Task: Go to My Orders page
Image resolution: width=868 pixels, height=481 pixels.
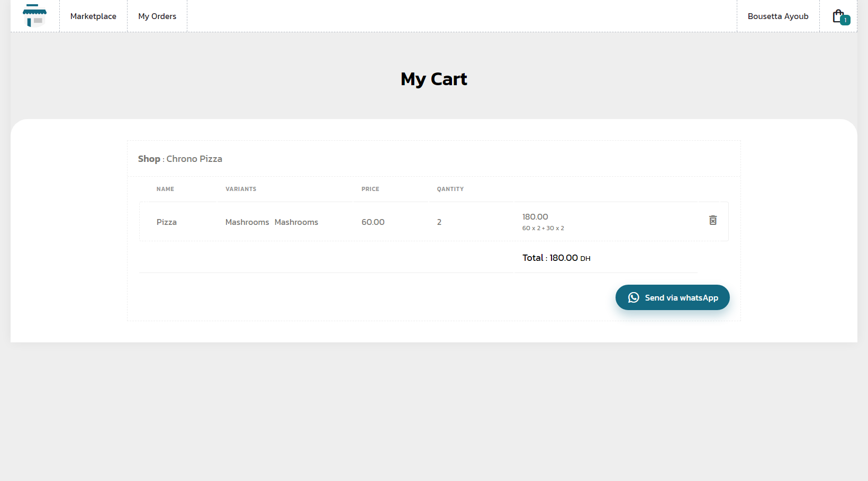Action: point(157,16)
